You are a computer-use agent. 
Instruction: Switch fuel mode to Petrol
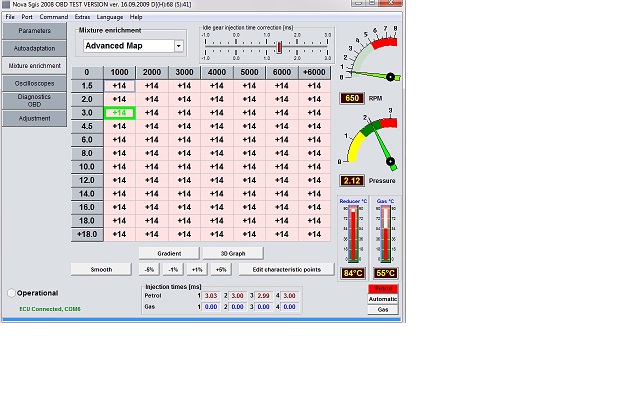tap(383, 289)
